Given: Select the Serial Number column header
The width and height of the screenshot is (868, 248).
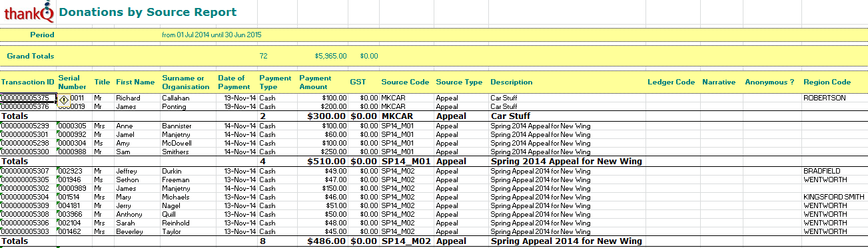Looking at the screenshot, I should (x=72, y=82).
